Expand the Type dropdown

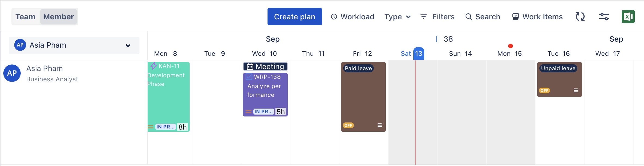[397, 17]
